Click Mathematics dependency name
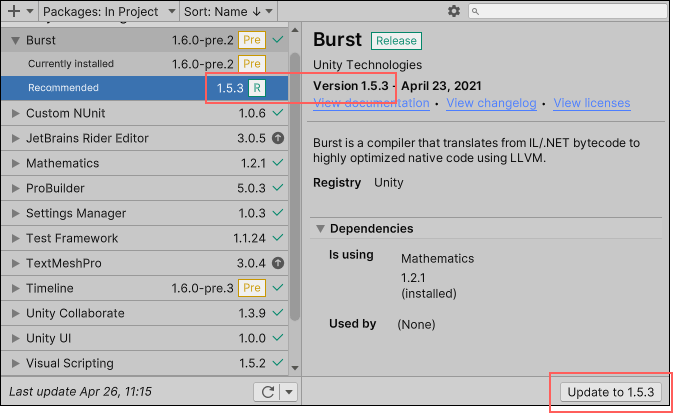Image resolution: width=675 pixels, height=414 pixels. pyautogui.click(x=437, y=259)
